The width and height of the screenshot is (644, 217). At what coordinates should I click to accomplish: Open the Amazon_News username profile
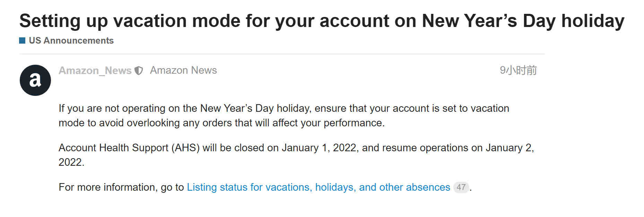pyautogui.click(x=95, y=71)
